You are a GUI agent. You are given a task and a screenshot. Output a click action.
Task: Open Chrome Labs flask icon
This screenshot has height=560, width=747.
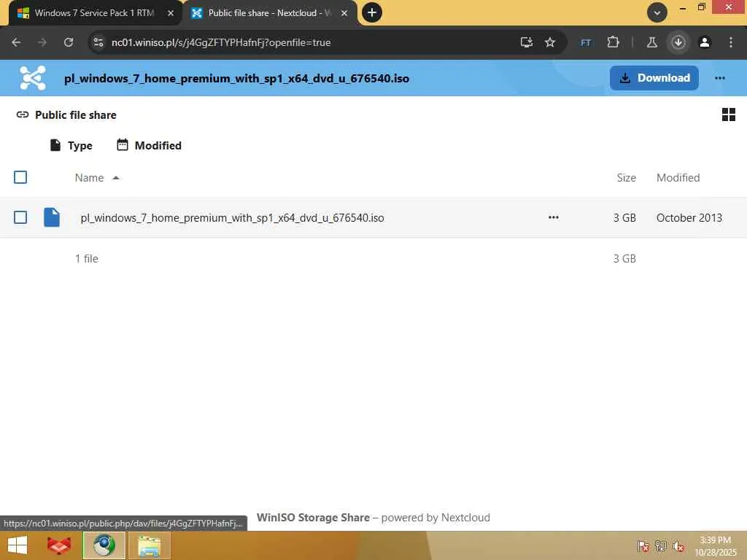click(x=651, y=42)
